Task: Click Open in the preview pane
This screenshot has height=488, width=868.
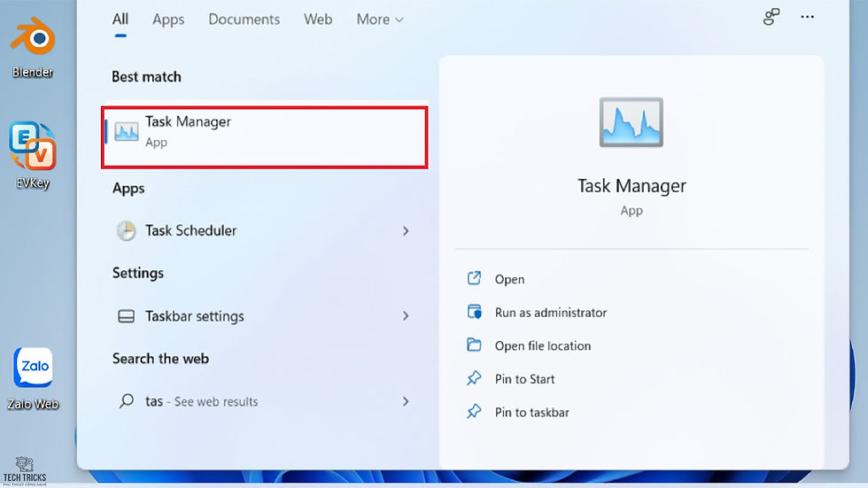Action: pyautogui.click(x=509, y=279)
